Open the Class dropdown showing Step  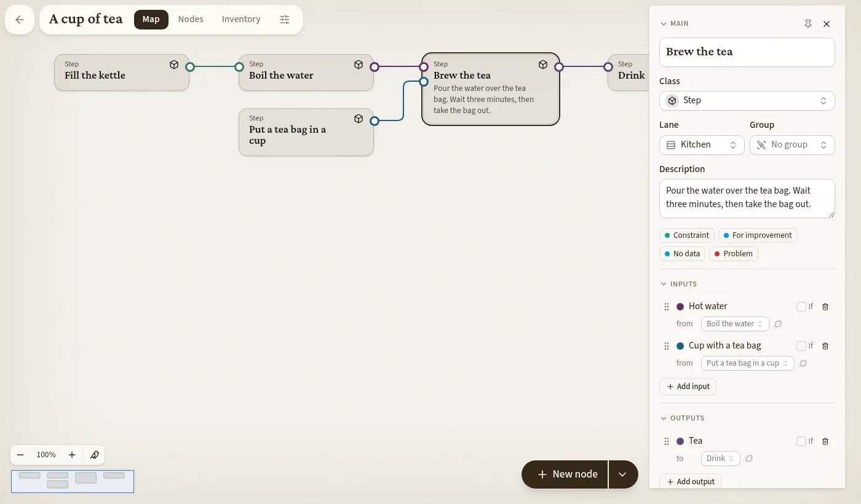click(747, 101)
